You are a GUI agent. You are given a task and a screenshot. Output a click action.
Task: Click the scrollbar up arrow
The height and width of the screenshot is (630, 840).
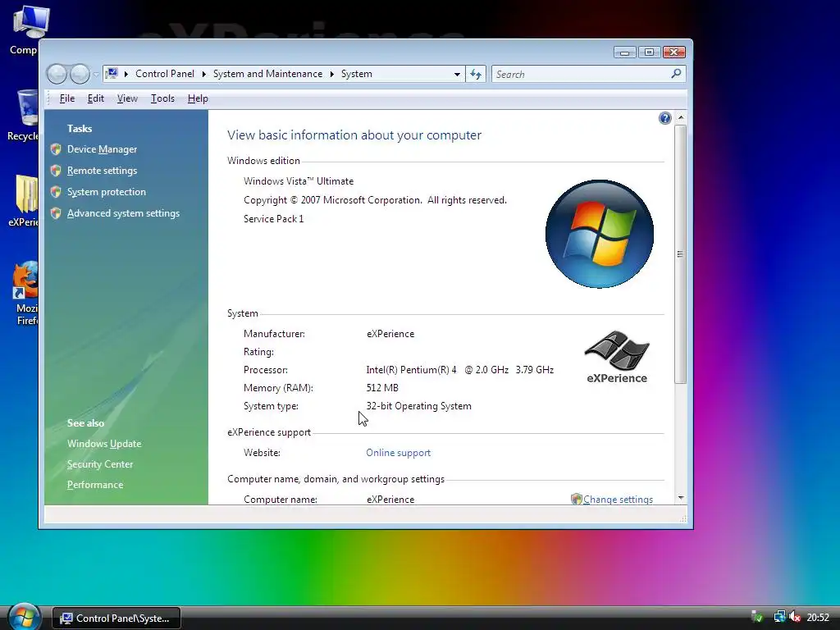(680, 117)
